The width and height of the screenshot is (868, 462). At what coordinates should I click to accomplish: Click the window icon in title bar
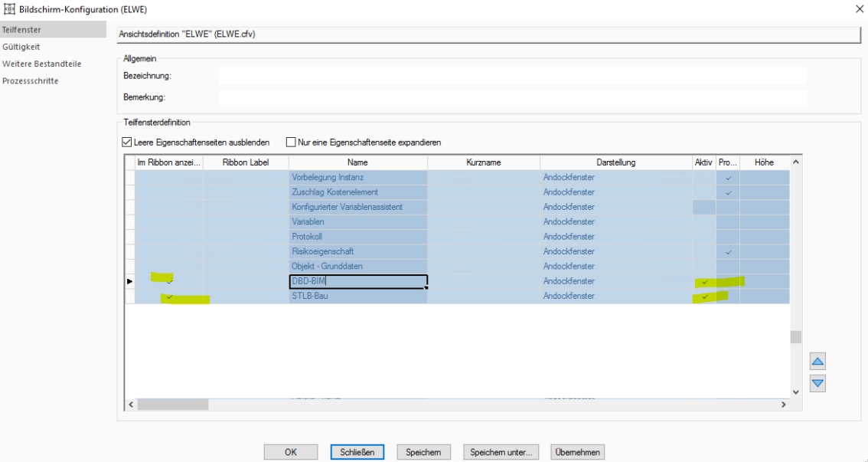point(10,9)
